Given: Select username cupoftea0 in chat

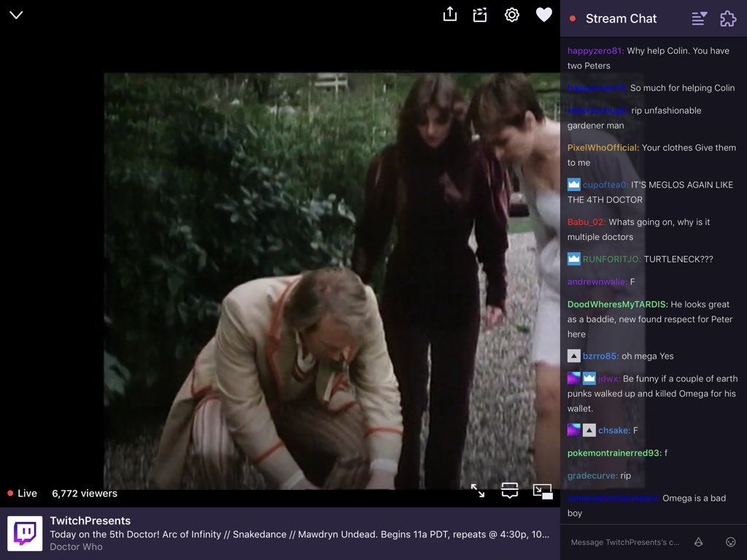Looking at the screenshot, I should (x=605, y=184).
